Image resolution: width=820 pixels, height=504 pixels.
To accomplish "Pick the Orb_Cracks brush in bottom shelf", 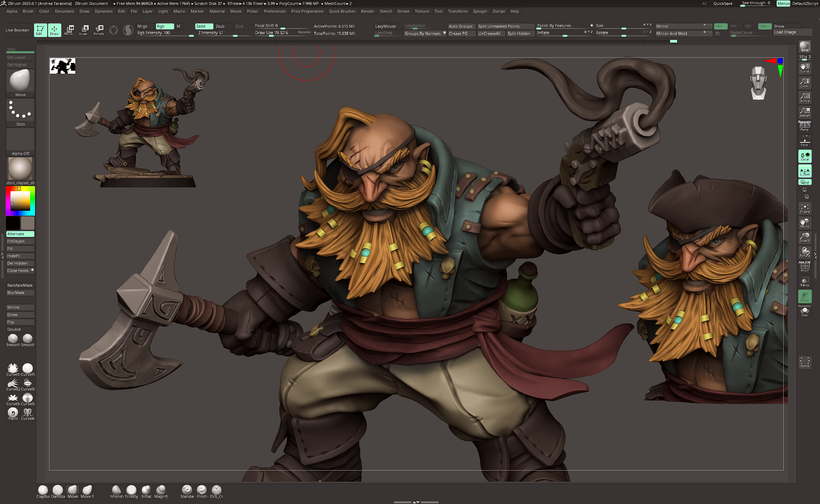I will click(x=216, y=491).
